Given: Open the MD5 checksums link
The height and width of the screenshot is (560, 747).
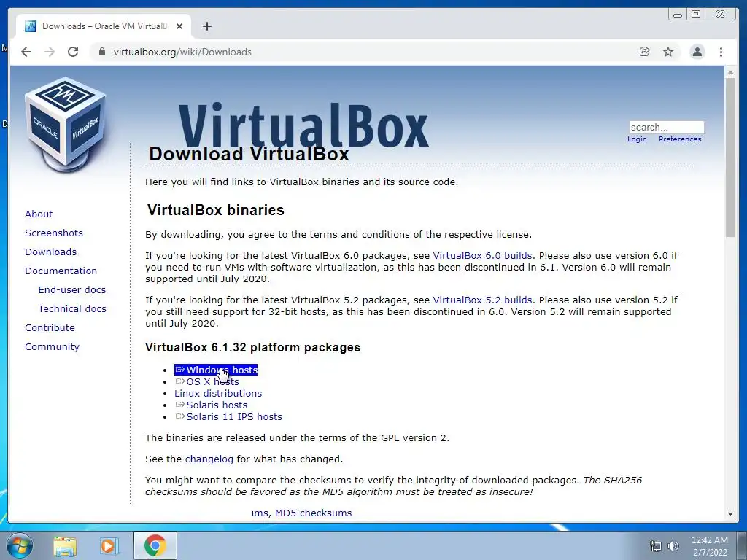Looking at the screenshot, I should coord(314,513).
